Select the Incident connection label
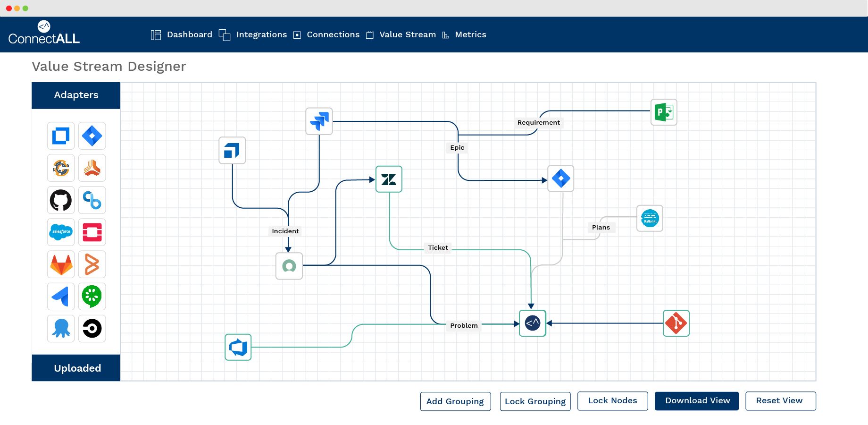Screen dimensions: 868x425 285,231
